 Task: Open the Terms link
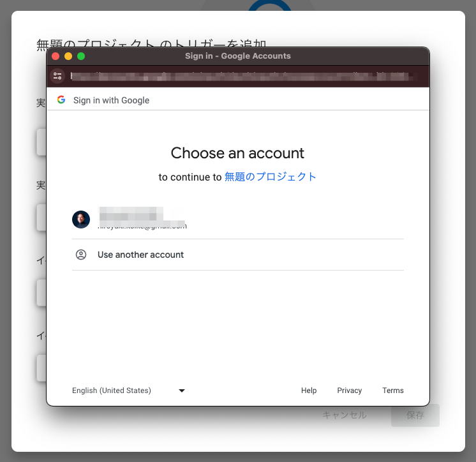pyautogui.click(x=393, y=391)
